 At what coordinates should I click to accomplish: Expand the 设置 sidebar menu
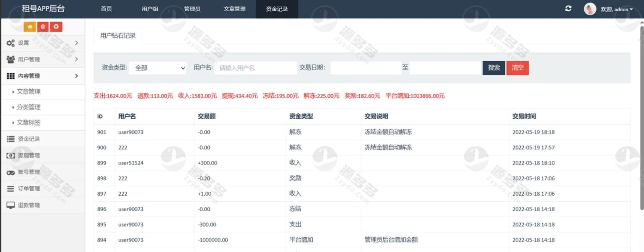coord(42,43)
